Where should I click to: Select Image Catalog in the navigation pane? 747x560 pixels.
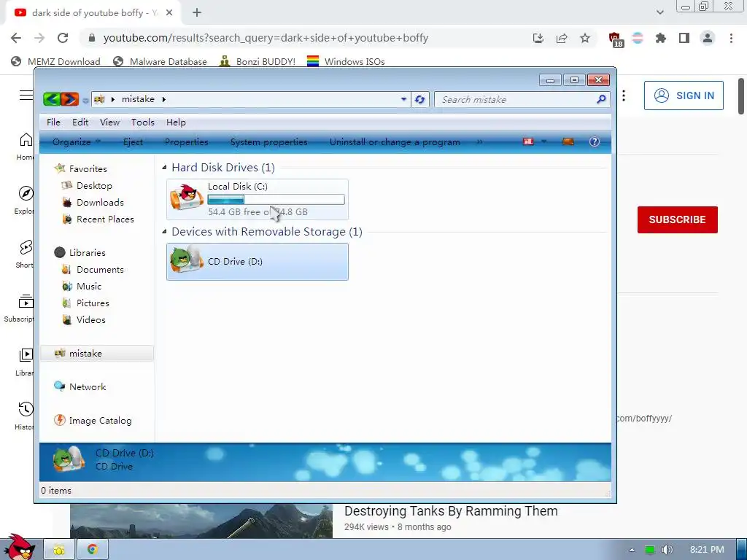100,421
